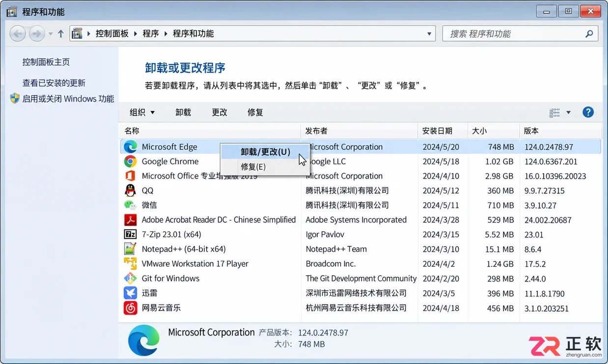Image resolution: width=608 pixels, height=364 pixels.
Task: Sort by the 名称 column header
Action: [x=210, y=131]
